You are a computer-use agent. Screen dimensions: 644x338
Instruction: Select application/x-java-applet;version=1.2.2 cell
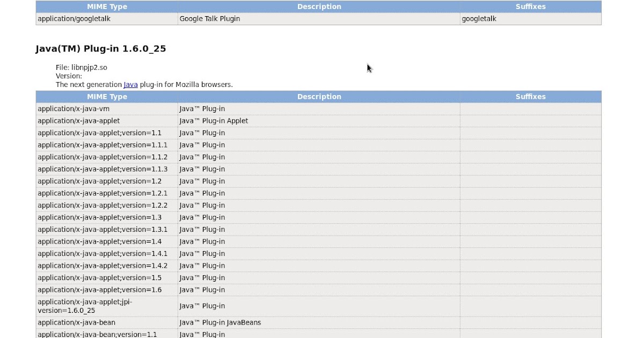107,205
